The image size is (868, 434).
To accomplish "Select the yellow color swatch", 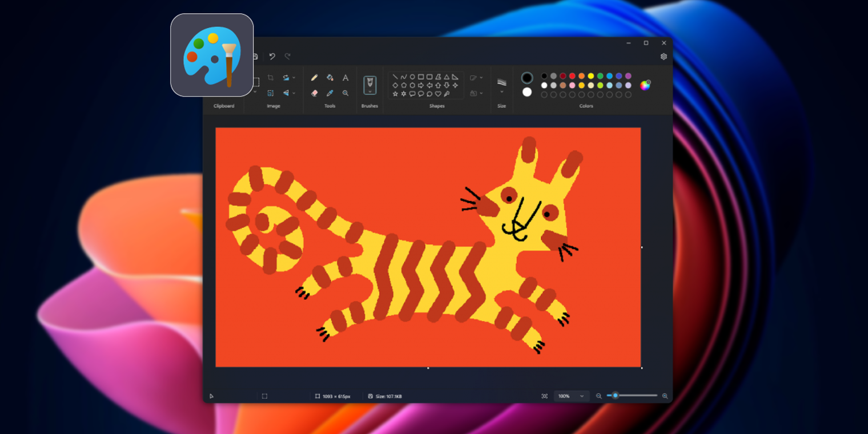I will click(591, 76).
